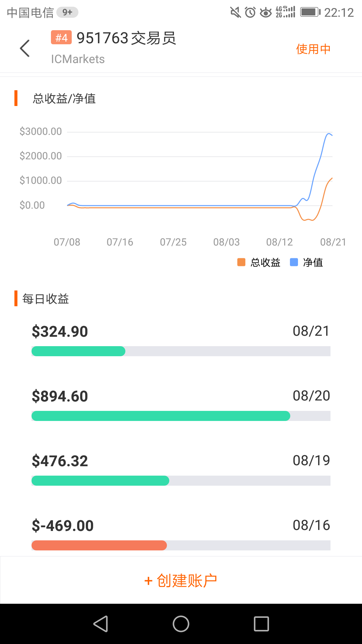Tap the alarm clock status icon
Image resolution: width=362 pixels, height=644 pixels.
[250, 12]
